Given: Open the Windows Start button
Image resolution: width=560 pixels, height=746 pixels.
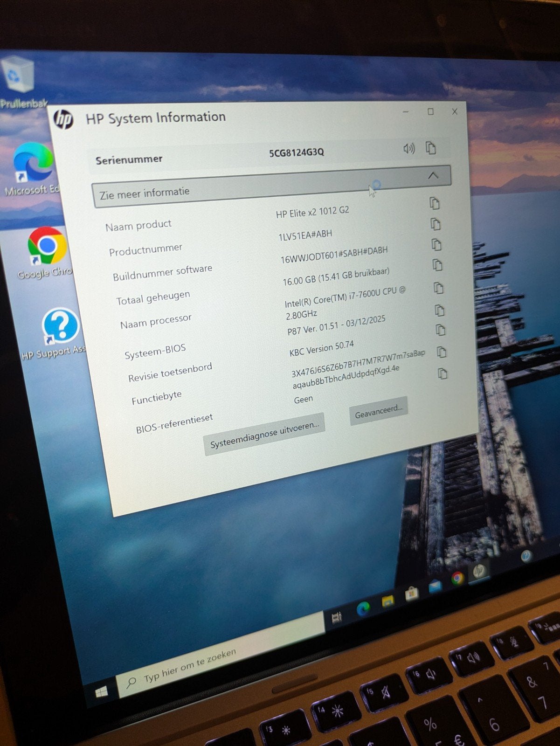Looking at the screenshot, I should [x=101, y=691].
